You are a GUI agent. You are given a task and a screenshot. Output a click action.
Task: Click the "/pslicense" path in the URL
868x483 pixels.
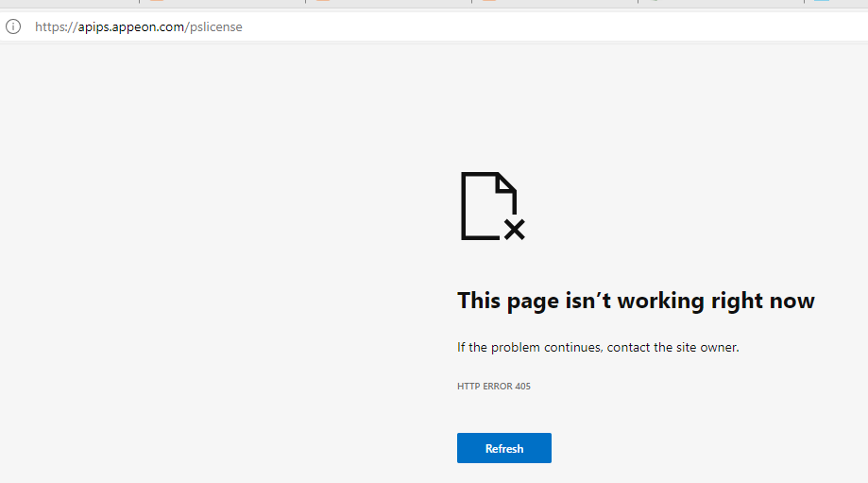pos(213,27)
